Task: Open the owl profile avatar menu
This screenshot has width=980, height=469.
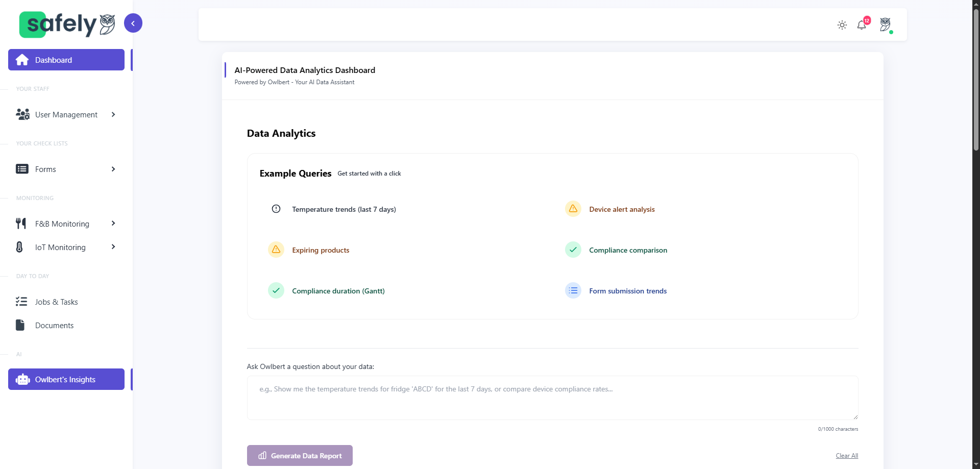Action: tap(886, 24)
